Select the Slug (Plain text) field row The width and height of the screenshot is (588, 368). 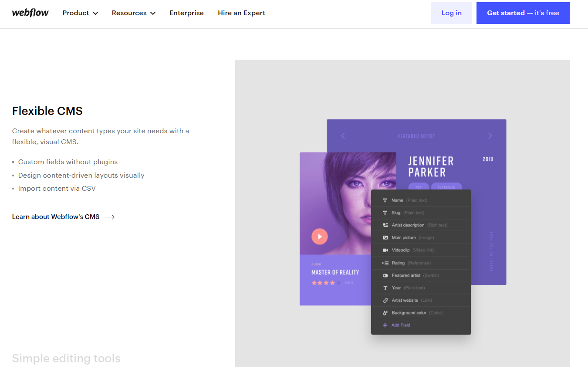tap(421, 213)
